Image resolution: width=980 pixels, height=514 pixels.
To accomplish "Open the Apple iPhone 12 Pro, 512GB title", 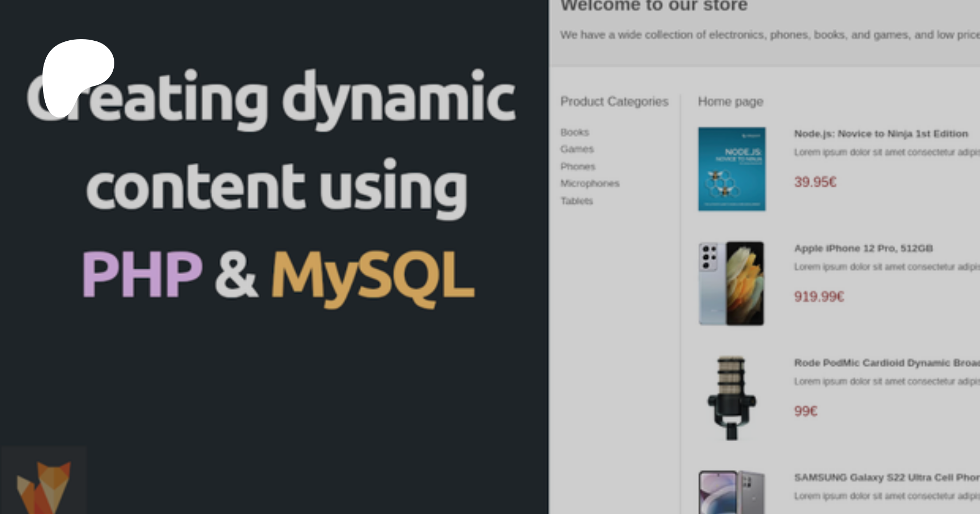I will (863, 249).
